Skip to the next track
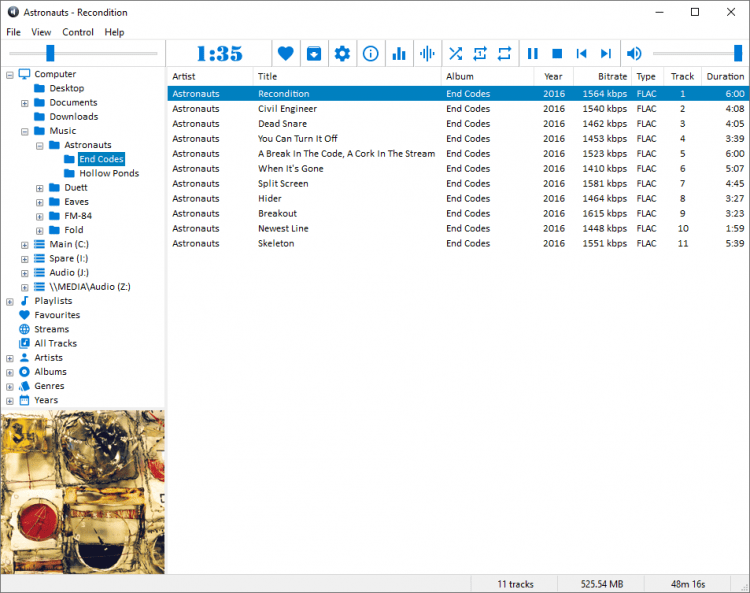Screen dimensions: 750x593 [x=605, y=54]
